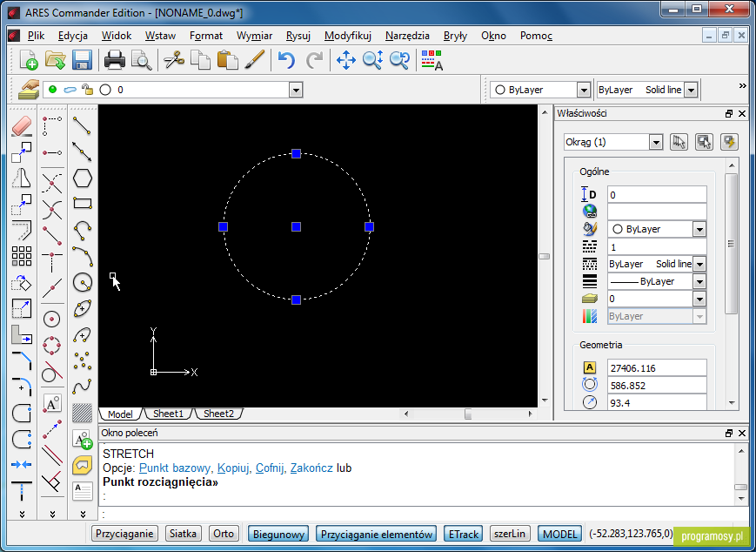
Task: Activate the Property Painter brush icon
Action: point(255,60)
